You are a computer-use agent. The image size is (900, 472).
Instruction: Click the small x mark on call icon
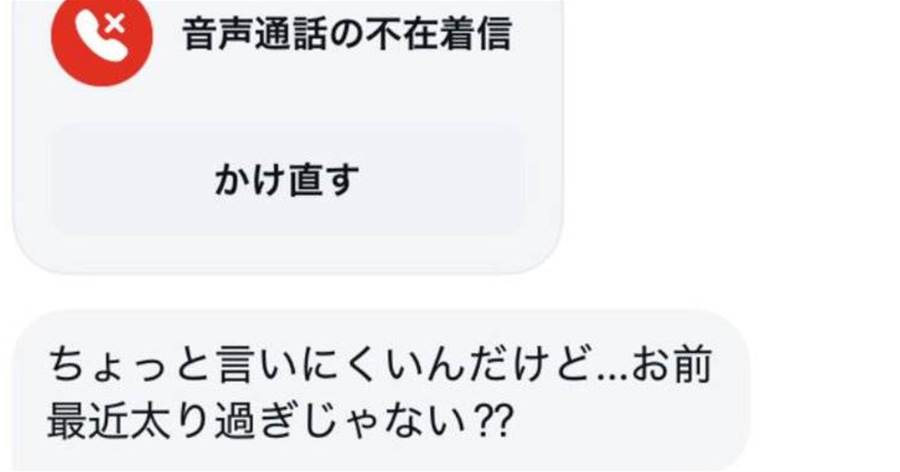[116, 25]
